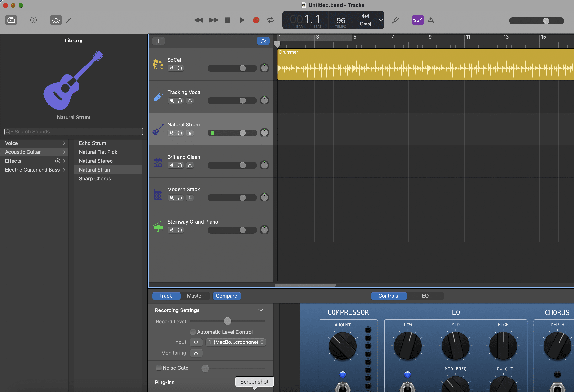The width and height of the screenshot is (574, 392).
Task: Toggle the metronome icon
Action: tap(430, 20)
